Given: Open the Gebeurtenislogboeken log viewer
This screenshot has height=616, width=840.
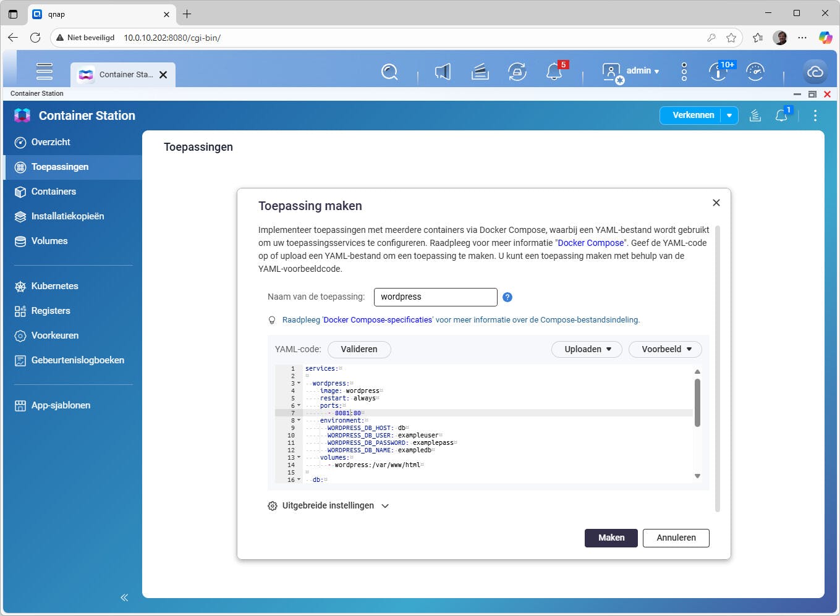Looking at the screenshot, I should (20, 360).
